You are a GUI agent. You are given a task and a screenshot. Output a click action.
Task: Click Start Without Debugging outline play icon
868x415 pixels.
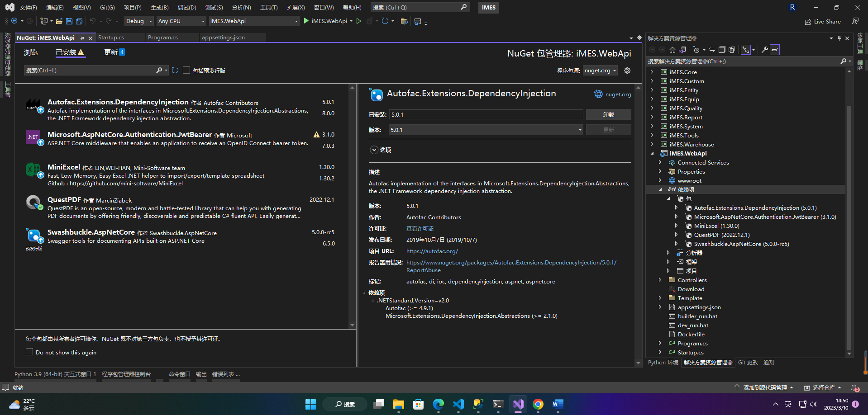(x=359, y=21)
